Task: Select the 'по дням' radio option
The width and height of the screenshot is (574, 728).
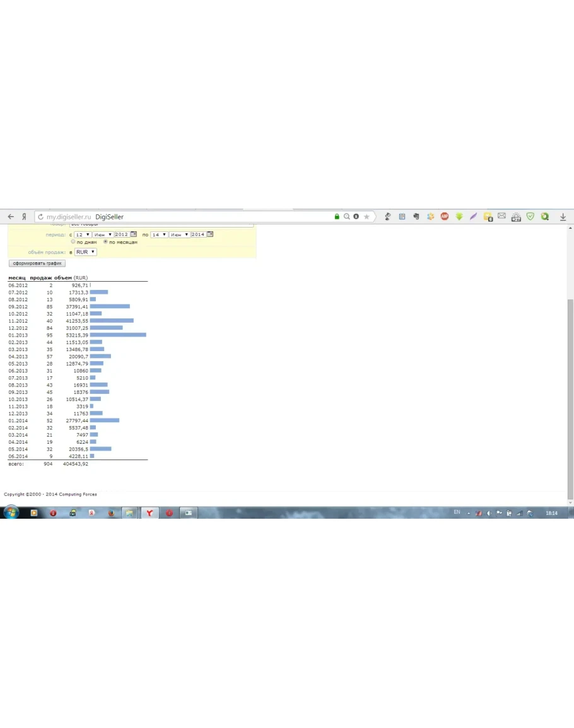Action: click(73, 242)
